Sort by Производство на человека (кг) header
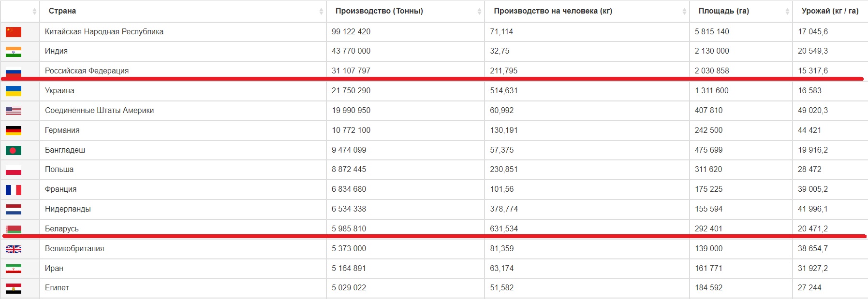This screenshot has width=868, height=299. (x=553, y=11)
